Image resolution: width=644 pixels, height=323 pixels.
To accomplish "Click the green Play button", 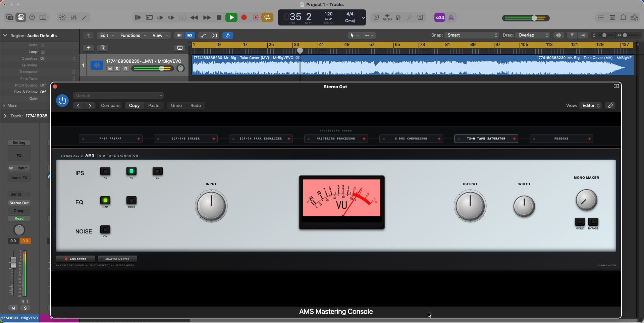I will click(231, 17).
